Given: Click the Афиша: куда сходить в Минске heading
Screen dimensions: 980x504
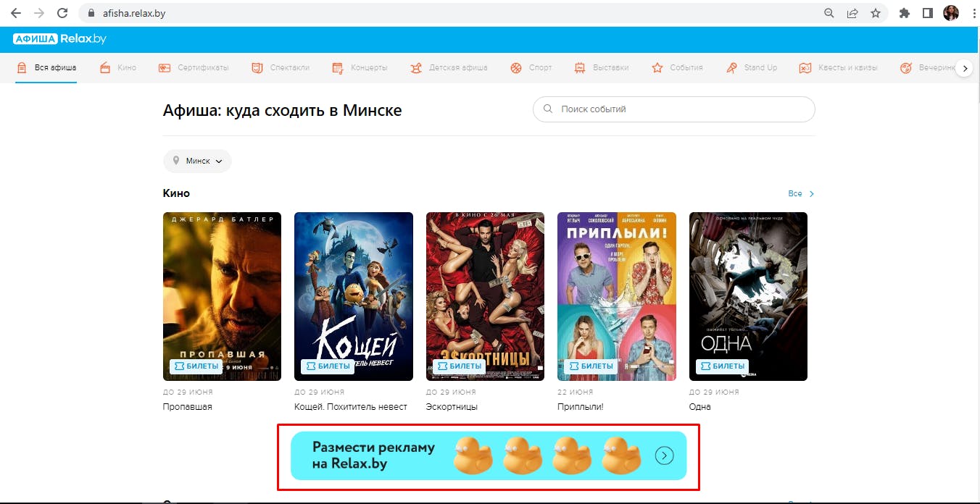Looking at the screenshot, I should (283, 110).
